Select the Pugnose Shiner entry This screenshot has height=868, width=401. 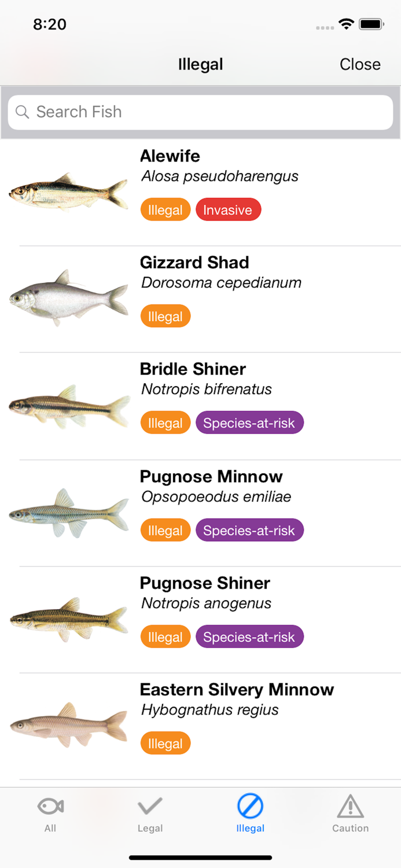[201, 610]
